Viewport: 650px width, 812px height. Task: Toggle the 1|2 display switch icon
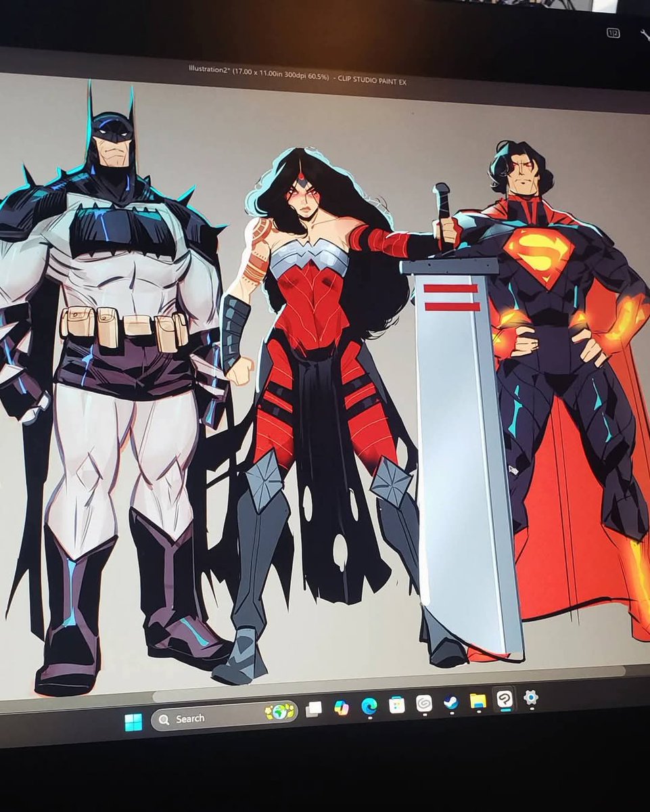(613, 32)
